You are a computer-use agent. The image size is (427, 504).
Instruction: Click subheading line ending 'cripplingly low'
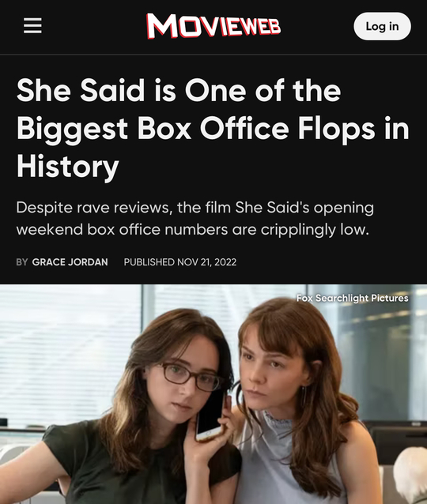click(192, 230)
